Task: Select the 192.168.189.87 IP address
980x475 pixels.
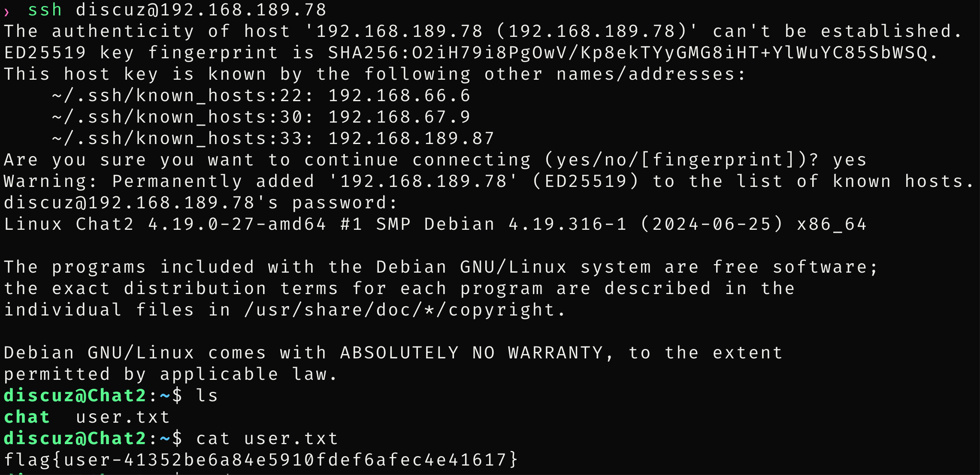Action: pos(411,138)
